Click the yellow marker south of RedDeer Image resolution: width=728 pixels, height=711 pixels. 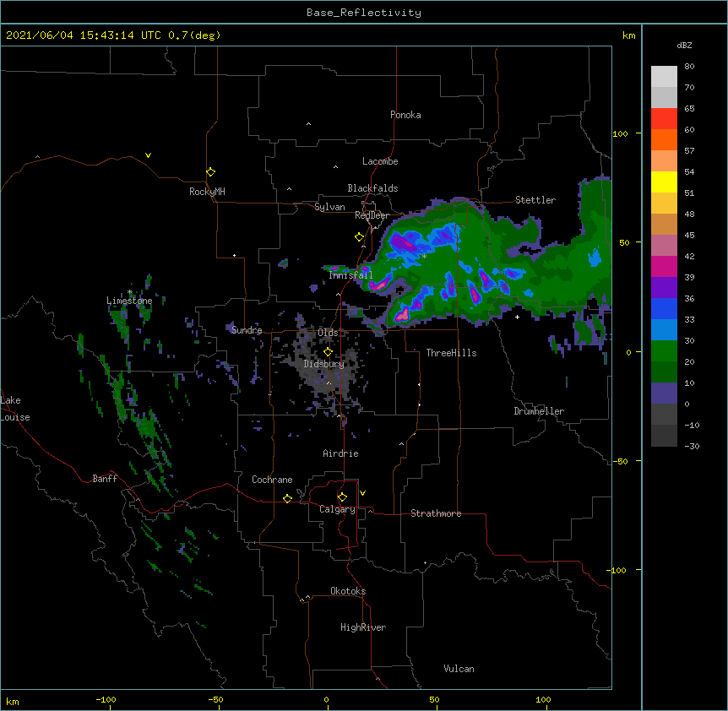359,237
